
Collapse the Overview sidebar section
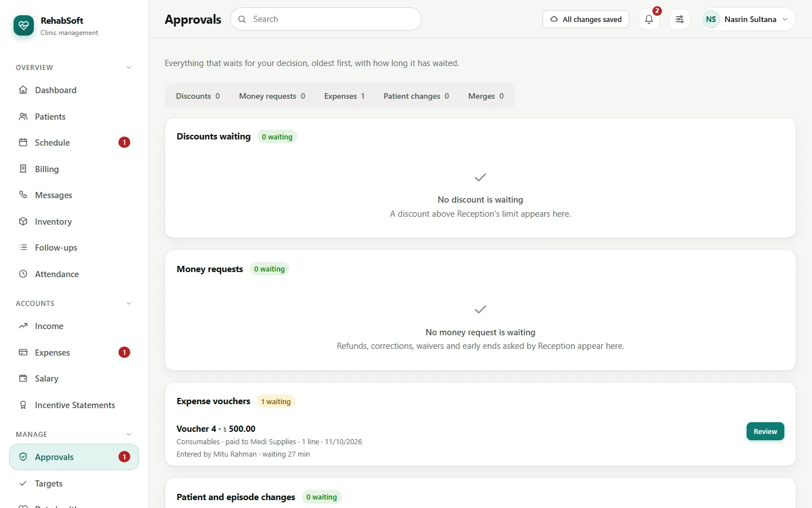click(129, 68)
